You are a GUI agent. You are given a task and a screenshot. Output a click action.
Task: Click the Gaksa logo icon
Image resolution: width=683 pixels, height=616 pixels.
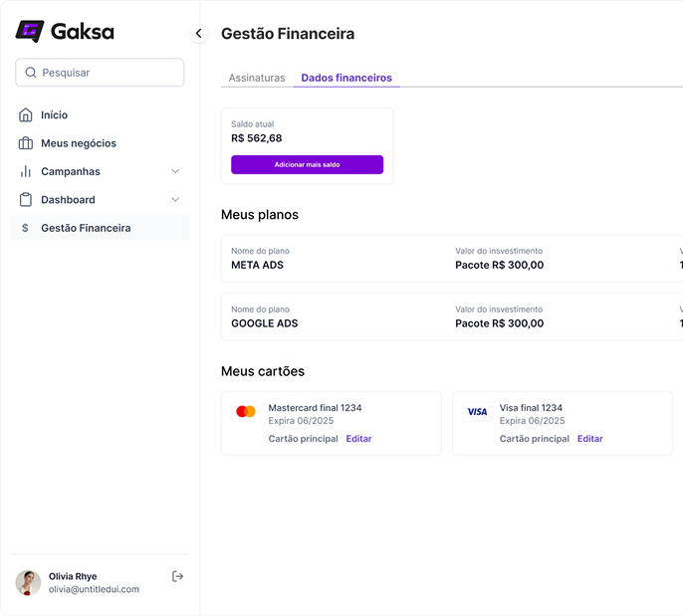pyautogui.click(x=30, y=32)
